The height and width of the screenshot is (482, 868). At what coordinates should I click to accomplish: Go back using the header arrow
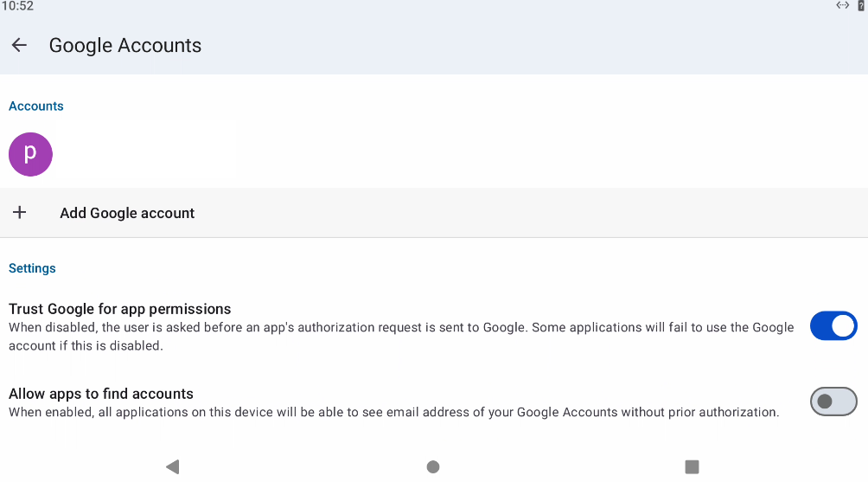[x=19, y=45]
